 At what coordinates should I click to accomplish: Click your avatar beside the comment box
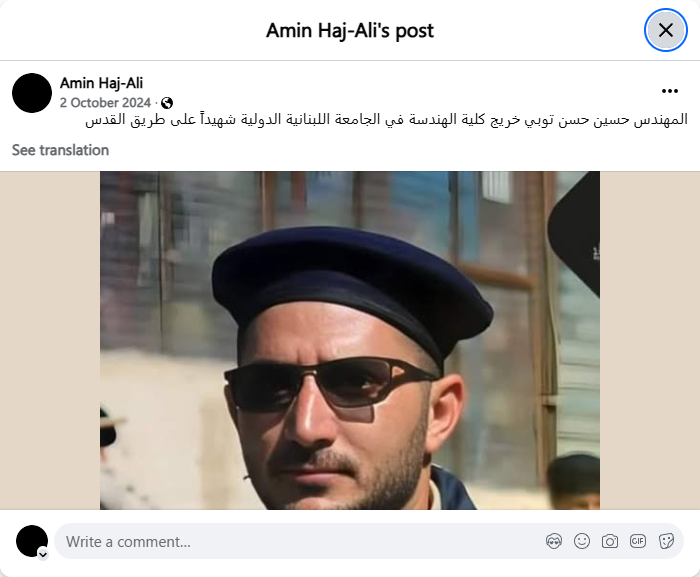(32, 541)
